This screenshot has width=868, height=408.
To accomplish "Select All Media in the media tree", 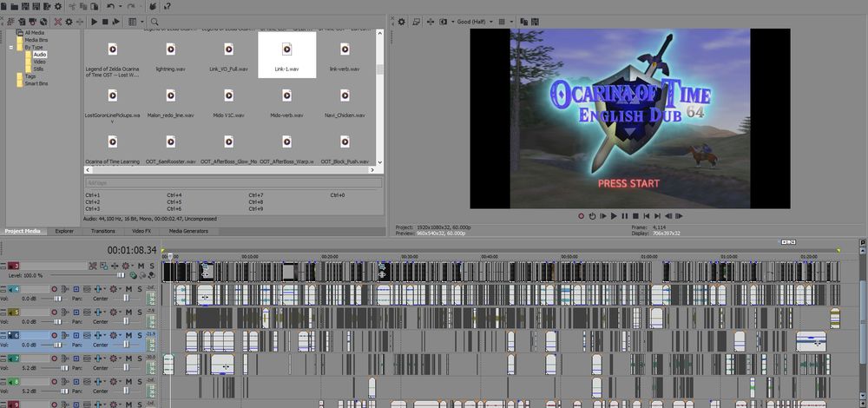I will click(35, 33).
